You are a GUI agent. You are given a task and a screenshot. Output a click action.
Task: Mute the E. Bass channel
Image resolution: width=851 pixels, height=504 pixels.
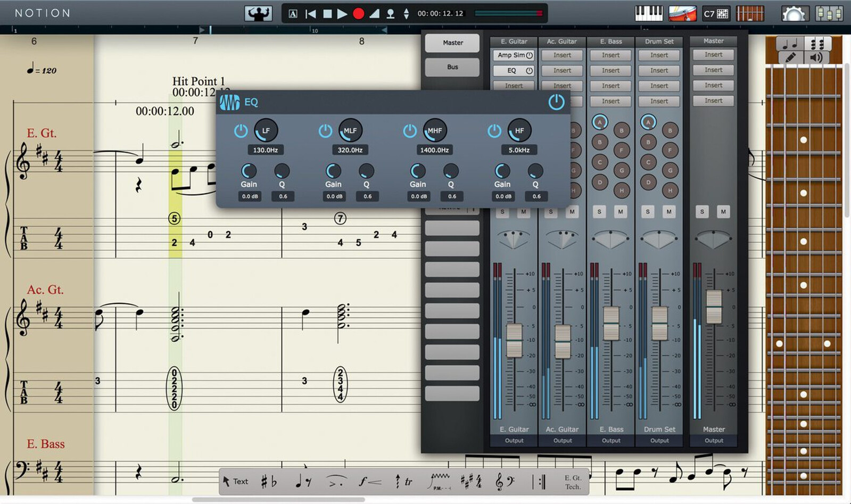pos(620,212)
